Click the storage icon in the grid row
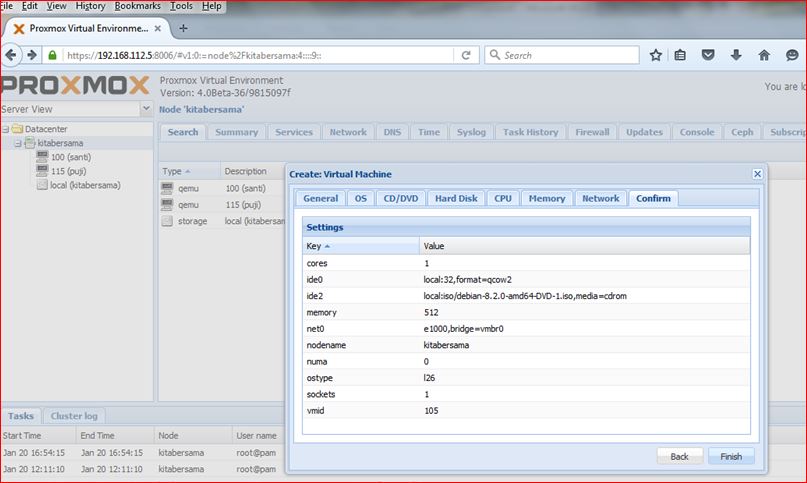Screen dimensions: 807x483 [x=167, y=221]
